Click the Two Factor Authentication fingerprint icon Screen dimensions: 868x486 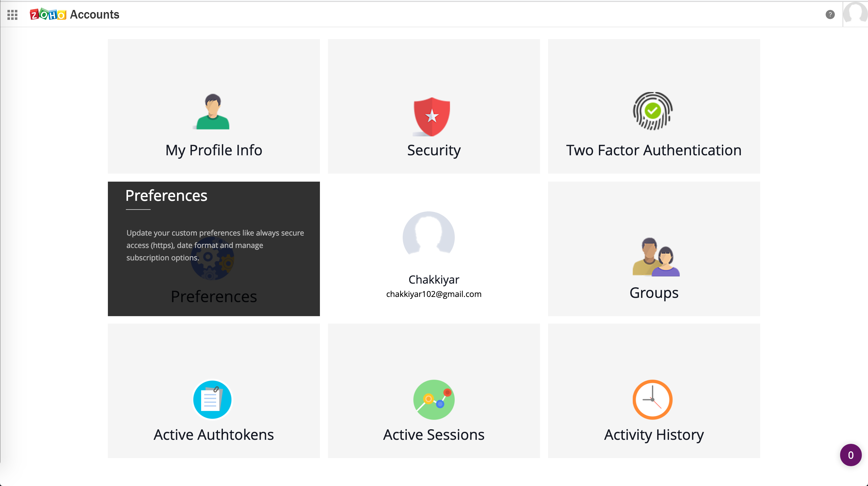click(x=653, y=111)
